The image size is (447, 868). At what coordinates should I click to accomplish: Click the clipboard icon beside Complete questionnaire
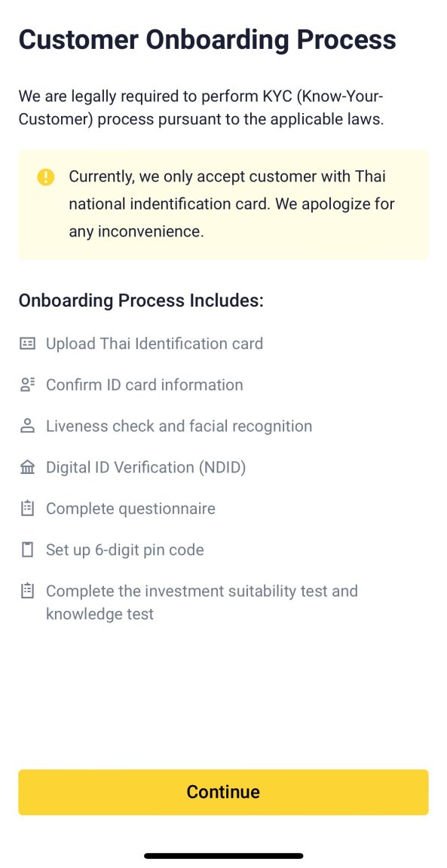[27, 509]
